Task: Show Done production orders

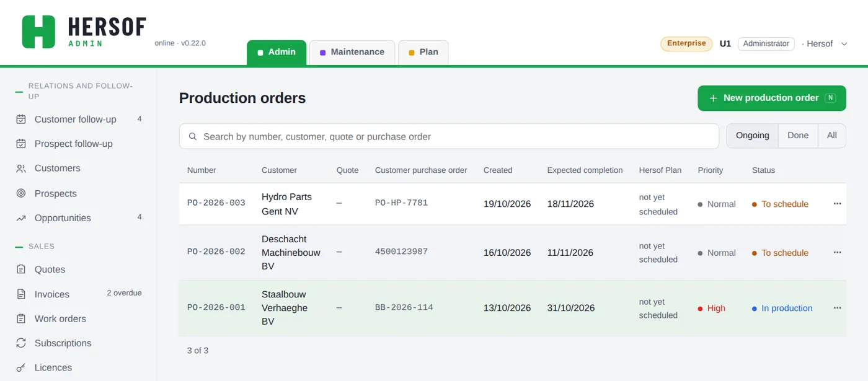Action: [798, 136]
